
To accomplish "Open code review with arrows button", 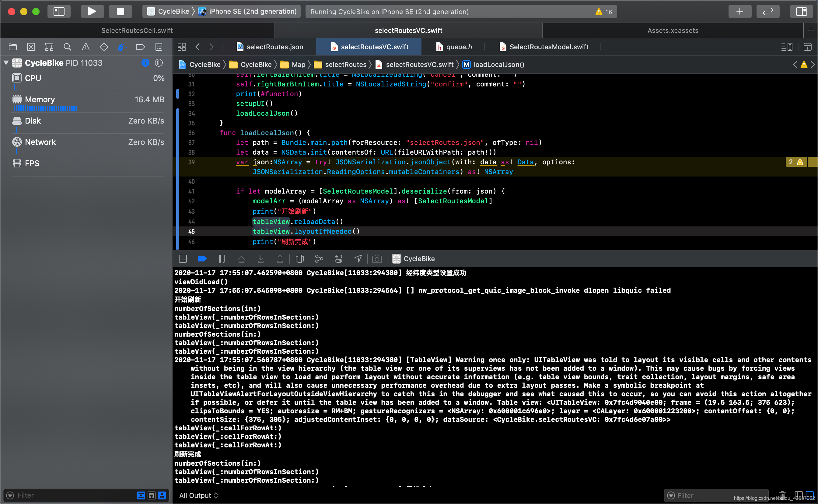I will pos(768,11).
